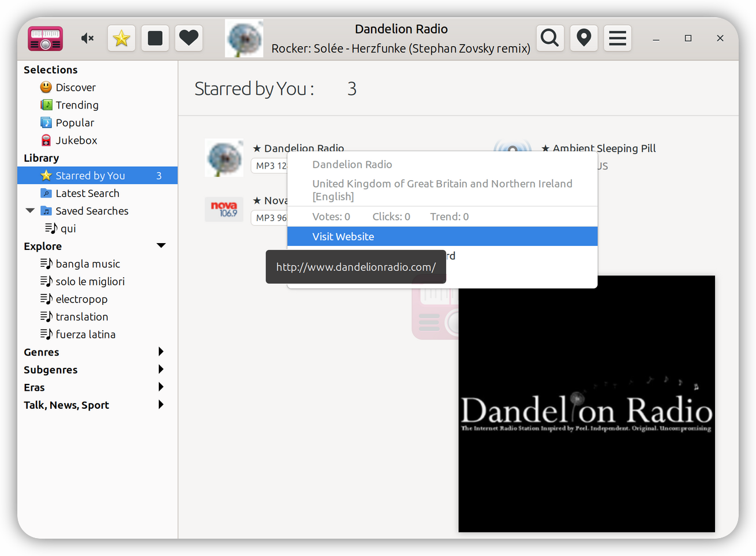Viewport: 756px width, 556px height.
Task: Expand the Eras section
Action: tap(161, 387)
